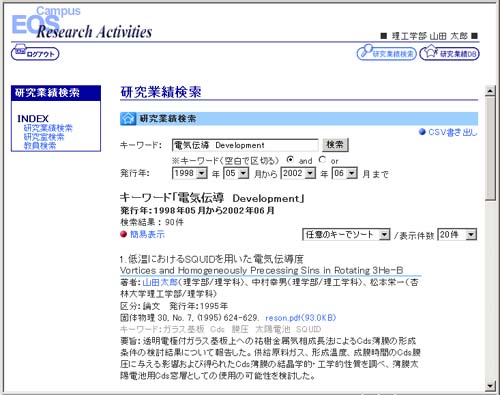Click the blue bullet beside CSV書き出し
This screenshot has width=500, height=395.
pos(422,132)
